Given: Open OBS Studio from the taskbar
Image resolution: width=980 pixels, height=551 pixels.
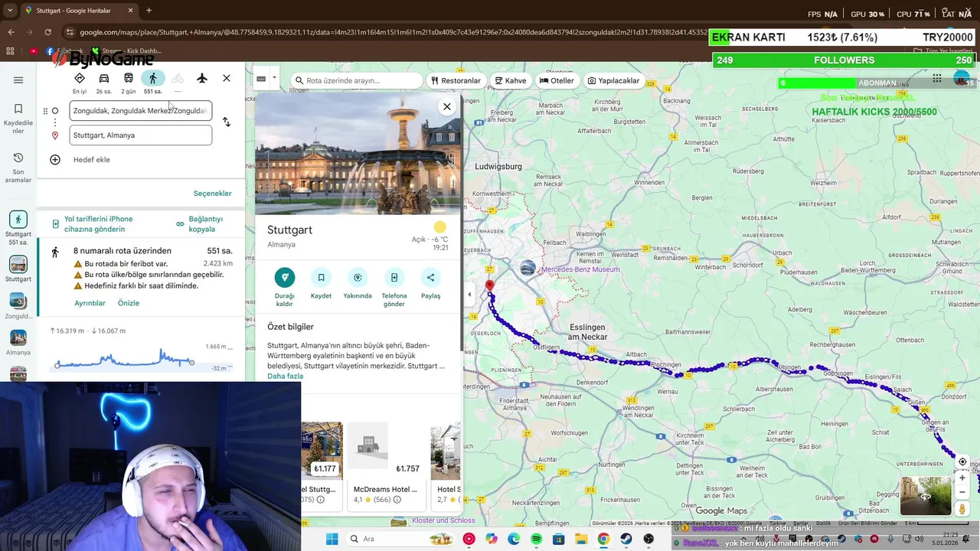Looking at the screenshot, I should point(648,539).
